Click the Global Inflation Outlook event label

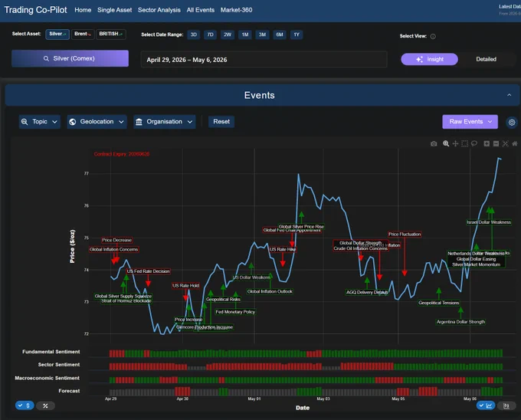coord(270,291)
